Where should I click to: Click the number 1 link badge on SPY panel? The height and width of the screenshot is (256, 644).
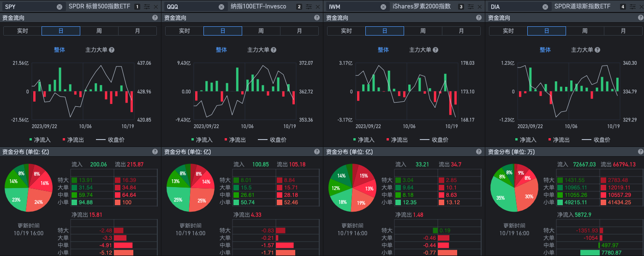(x=137, y=7)
